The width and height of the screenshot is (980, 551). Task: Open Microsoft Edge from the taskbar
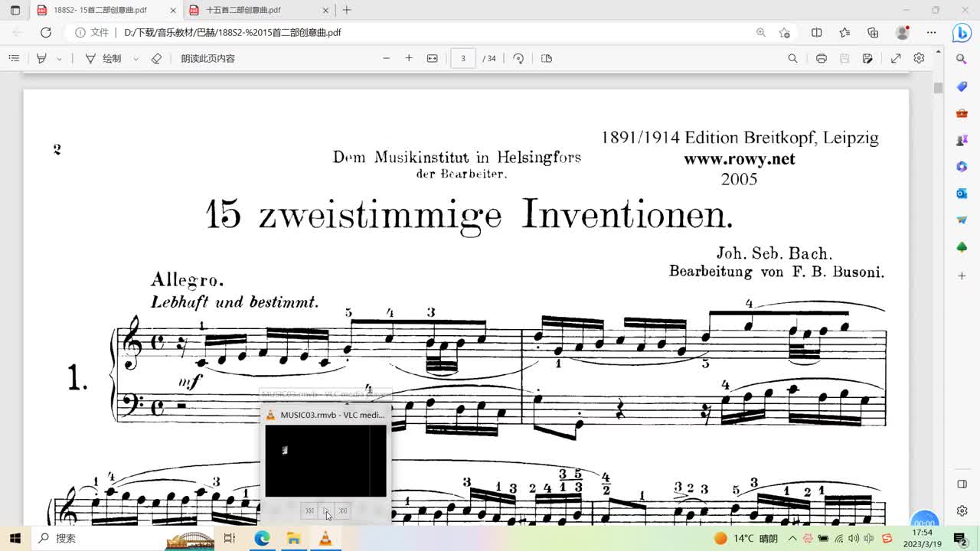pos(262,538)
